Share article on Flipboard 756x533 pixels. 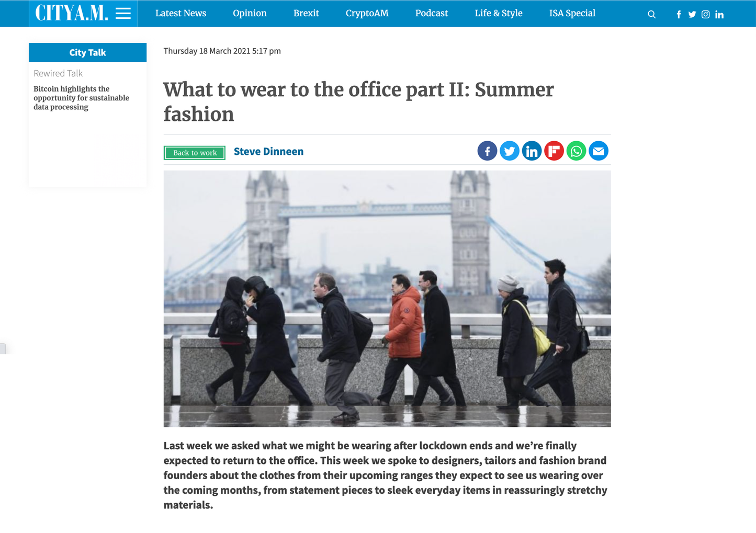click(x=554, y=151)
